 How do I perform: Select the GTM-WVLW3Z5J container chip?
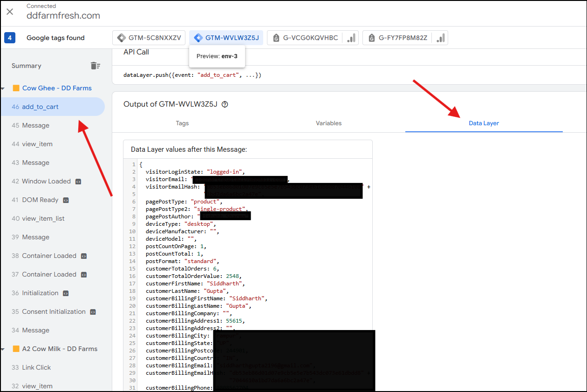click(226, 38)
